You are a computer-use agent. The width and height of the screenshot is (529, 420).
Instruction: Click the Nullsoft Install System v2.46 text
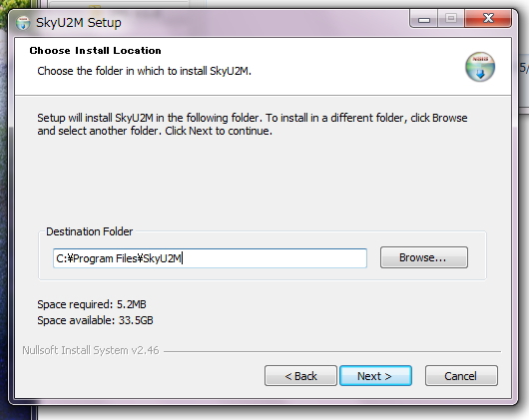pos(91,350)
